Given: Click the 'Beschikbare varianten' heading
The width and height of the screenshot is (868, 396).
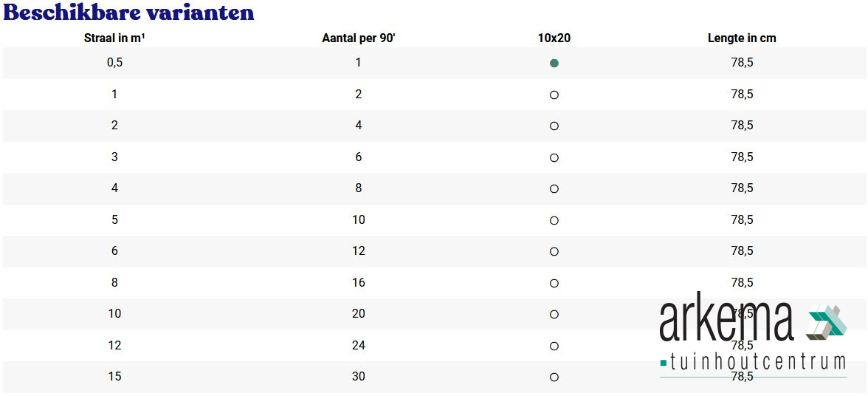Looking at the screenshot, I should click(128, 12).
